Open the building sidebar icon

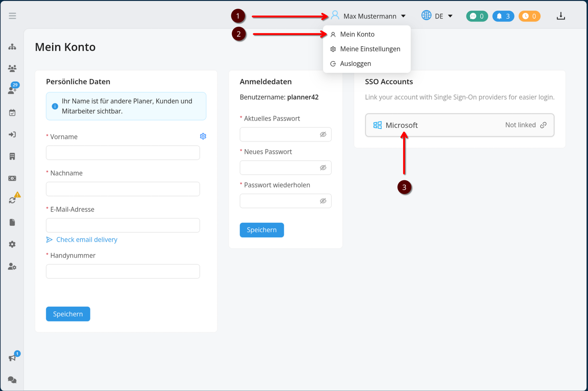(12, 156)
